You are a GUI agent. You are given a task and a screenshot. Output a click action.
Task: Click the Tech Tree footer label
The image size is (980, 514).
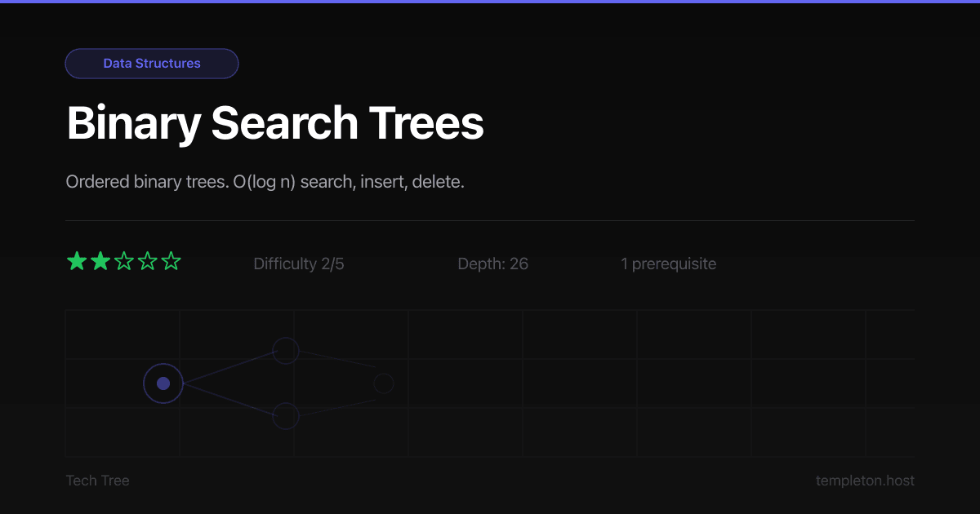click(x=98, y=481)
